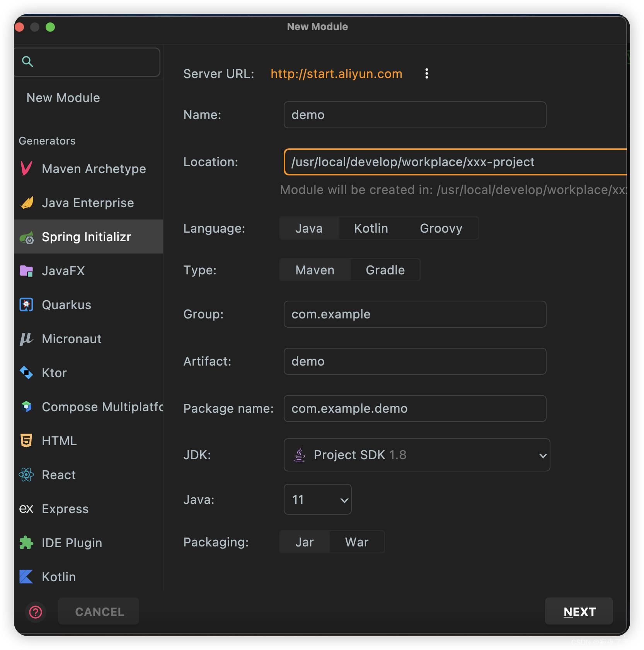
Task: Click the help question mark icon
Action: pyautogui.click(x=35, y=612)
